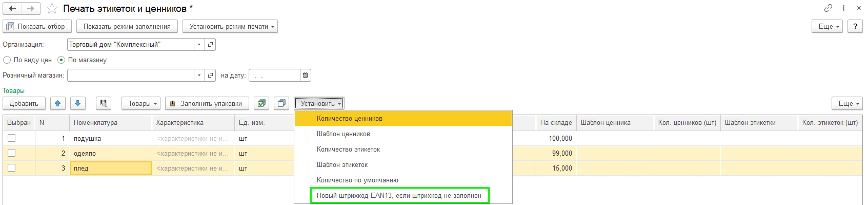The width and height of the screenshot is (868, 205).
Task: Click stock value 99,000 cell
Action: pyautogui.click(x=556, y=153)
